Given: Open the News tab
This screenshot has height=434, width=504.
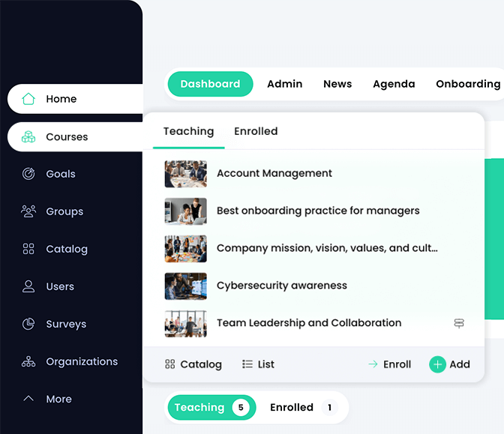Looking at the screenshot, I should click(337, 84).
